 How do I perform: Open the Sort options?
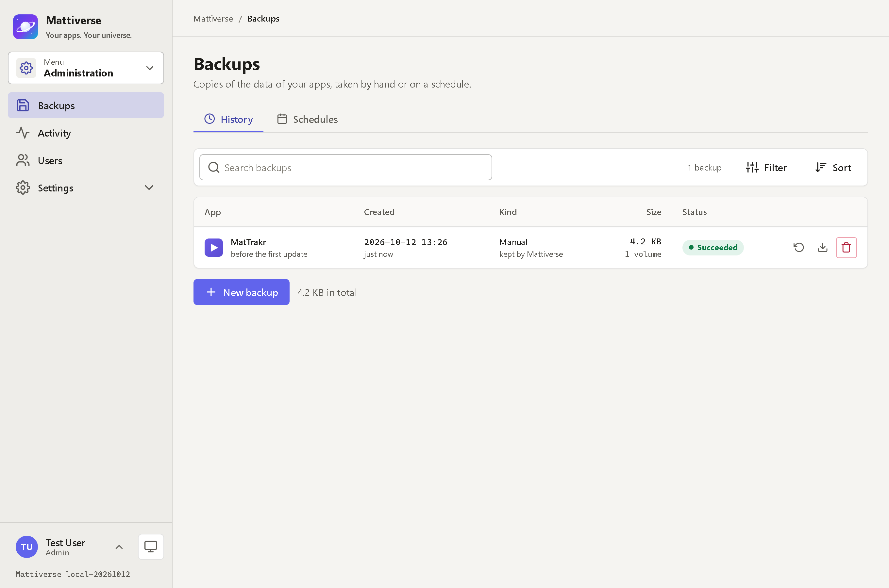(x=833, y=168)
